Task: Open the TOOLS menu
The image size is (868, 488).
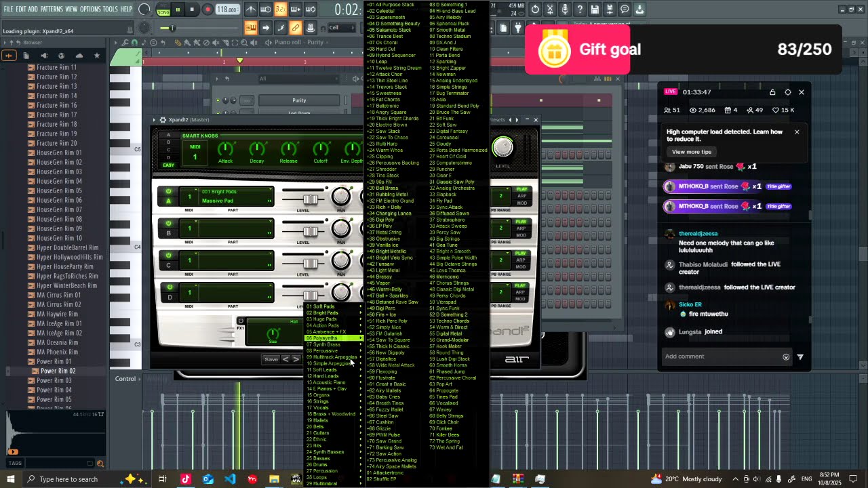Action: tap(111, 9)
